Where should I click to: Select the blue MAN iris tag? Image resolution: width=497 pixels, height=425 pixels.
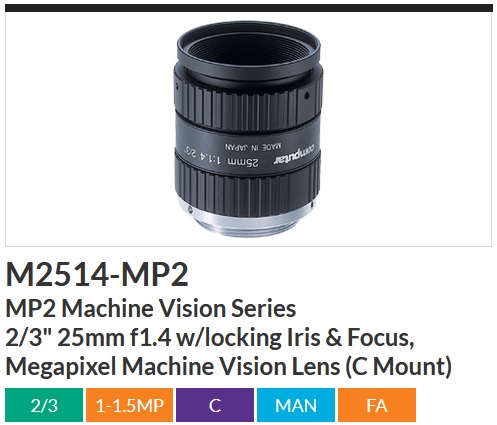296,405
